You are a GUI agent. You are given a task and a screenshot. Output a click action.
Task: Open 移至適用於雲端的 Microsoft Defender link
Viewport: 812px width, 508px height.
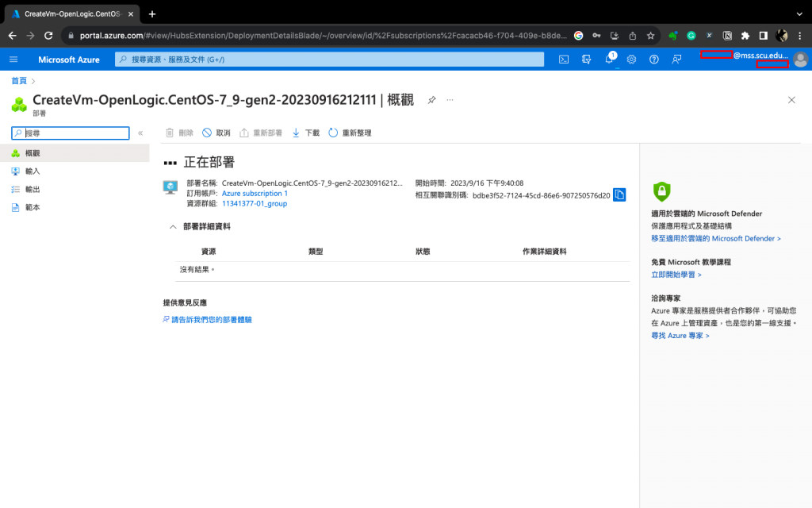coord(716,238)
